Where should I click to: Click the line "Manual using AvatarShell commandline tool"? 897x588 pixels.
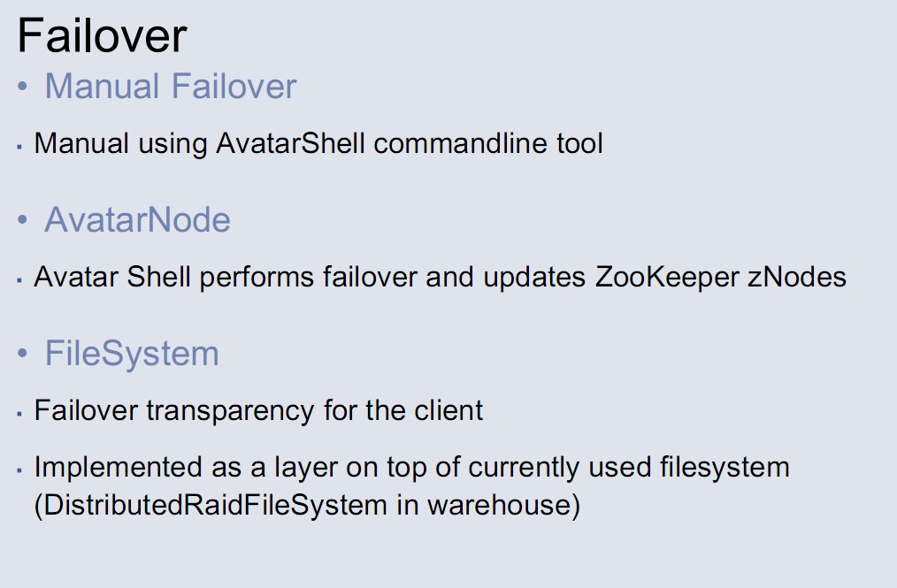(318, 143)
